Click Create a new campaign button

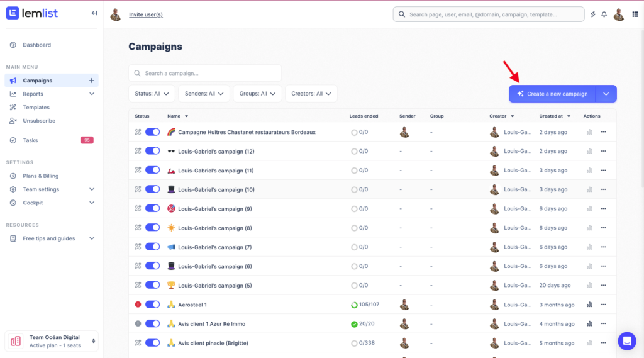(x=552, y=94)
